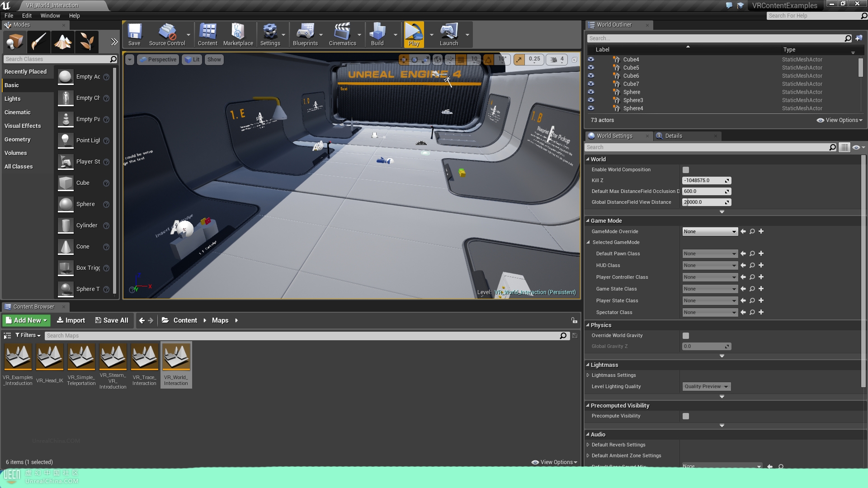Open the Cinematics toolbar menu
Viewport: 868px width, 488px height.
click(x=342, y=35)
